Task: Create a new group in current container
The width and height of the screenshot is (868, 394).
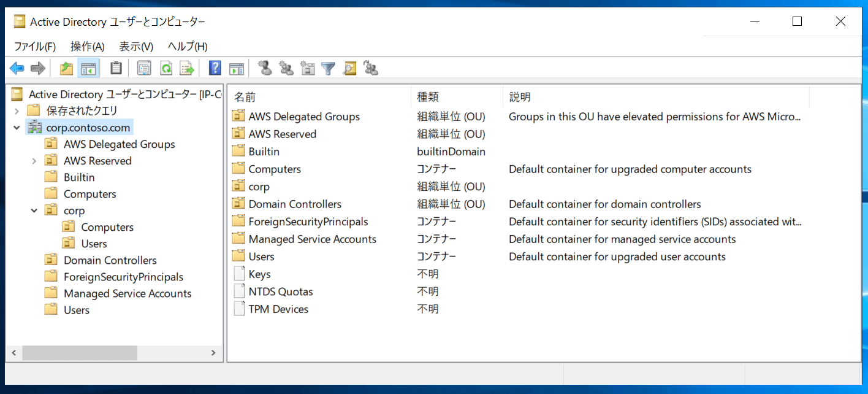Action: pyautogui.click(x=286, y=68)
